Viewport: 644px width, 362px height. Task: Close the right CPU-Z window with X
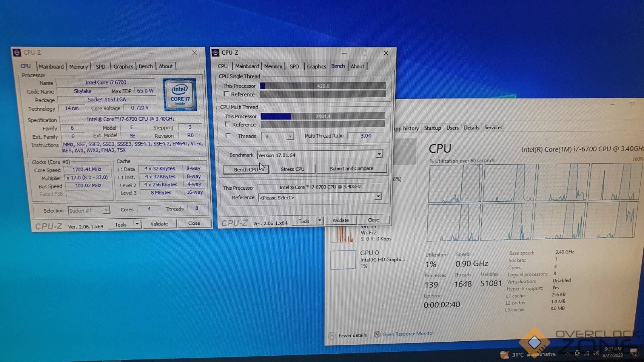[x=386, y=53]
